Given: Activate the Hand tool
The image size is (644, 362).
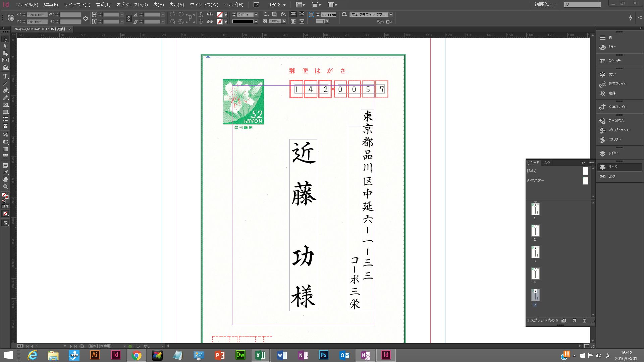Looking at the screenshot, I should (x=5, y=180).
